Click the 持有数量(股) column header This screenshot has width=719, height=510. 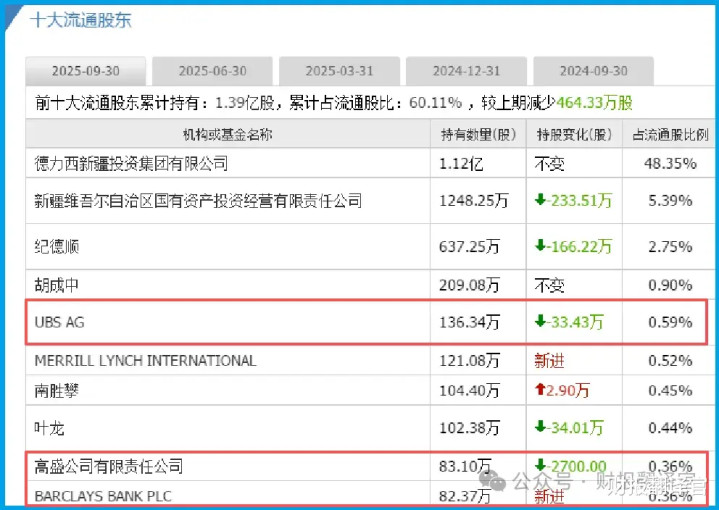pos(478,134)
